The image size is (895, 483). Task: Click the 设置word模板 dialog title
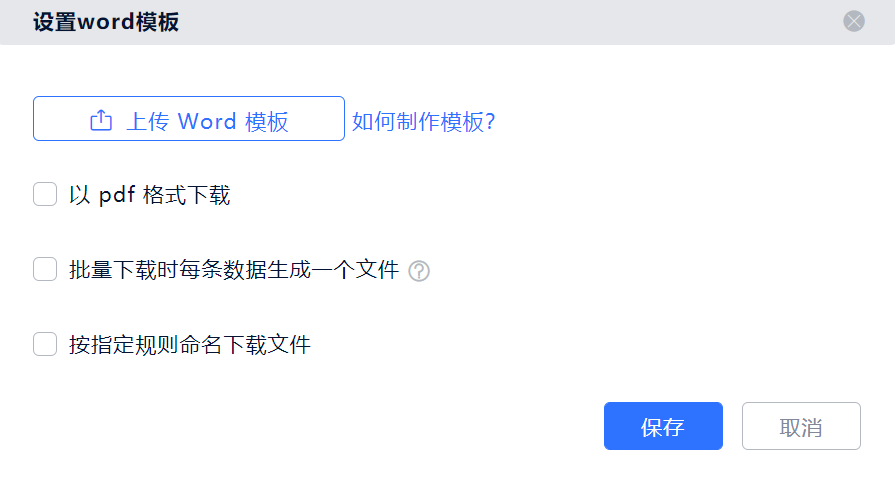click(x=106, y=22)
